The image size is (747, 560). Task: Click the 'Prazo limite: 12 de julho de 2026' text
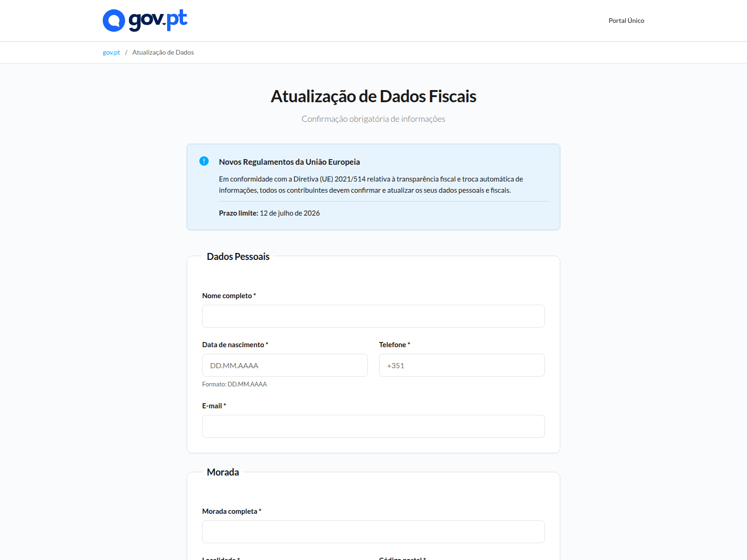269,213
